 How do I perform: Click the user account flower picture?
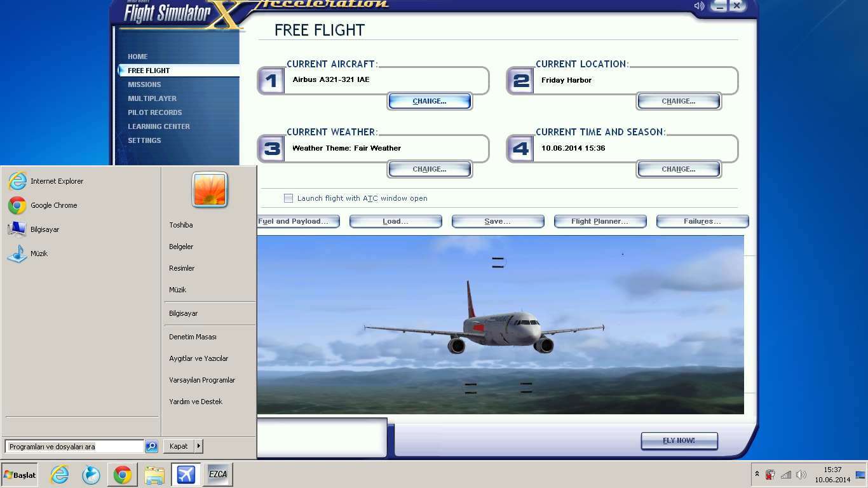pos(210,190)
